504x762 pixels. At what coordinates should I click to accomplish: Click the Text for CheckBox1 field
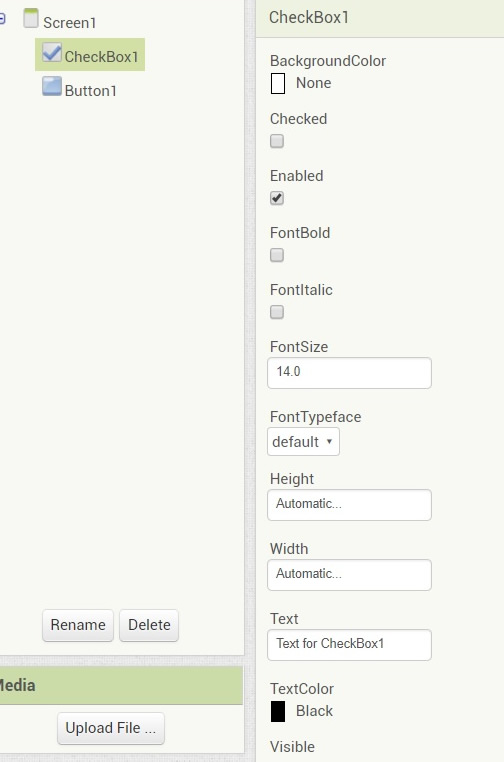(349, 645)
